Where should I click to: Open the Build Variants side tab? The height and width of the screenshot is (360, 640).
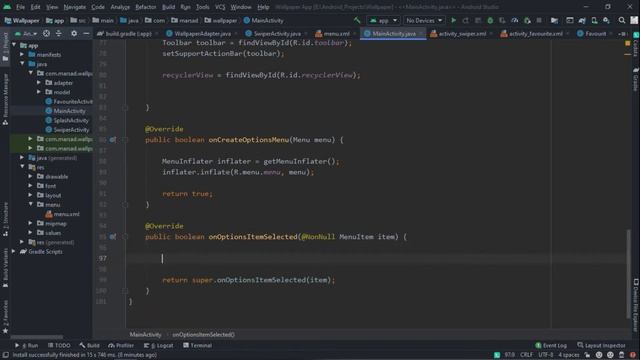pyautogui.click(x=5, y=267)
